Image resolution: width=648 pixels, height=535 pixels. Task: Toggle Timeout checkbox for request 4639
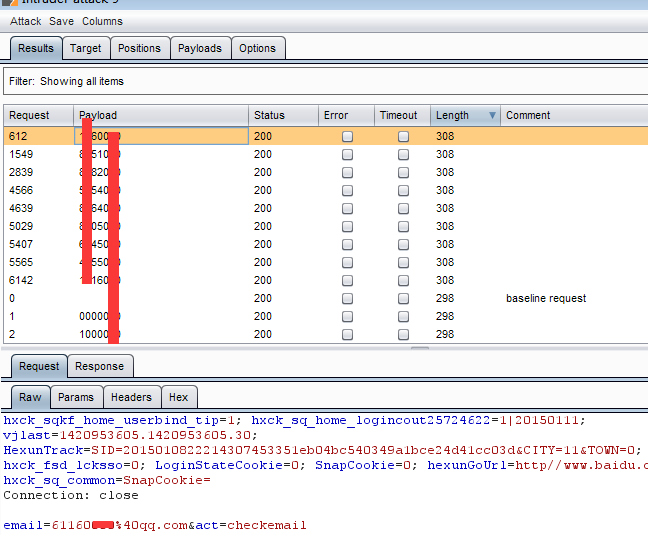click(x=403, y=208)
